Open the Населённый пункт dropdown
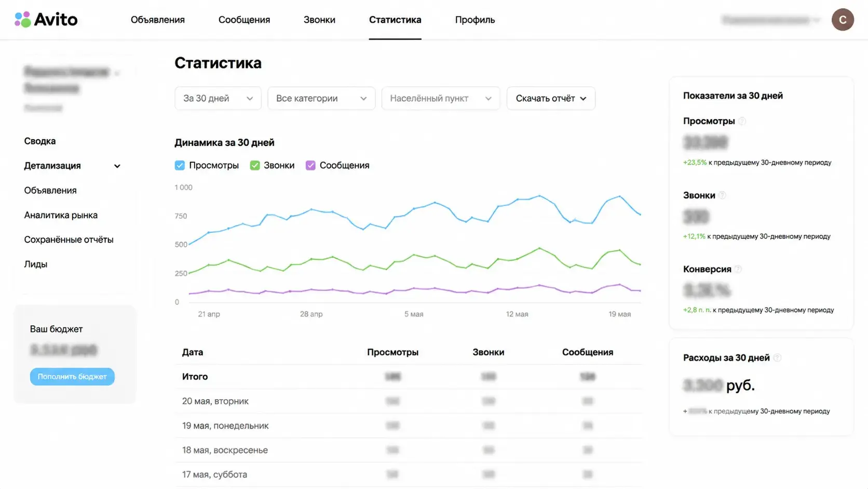Image resolution: width=868 pixels, height=489 pixels. tap(441, 98)
